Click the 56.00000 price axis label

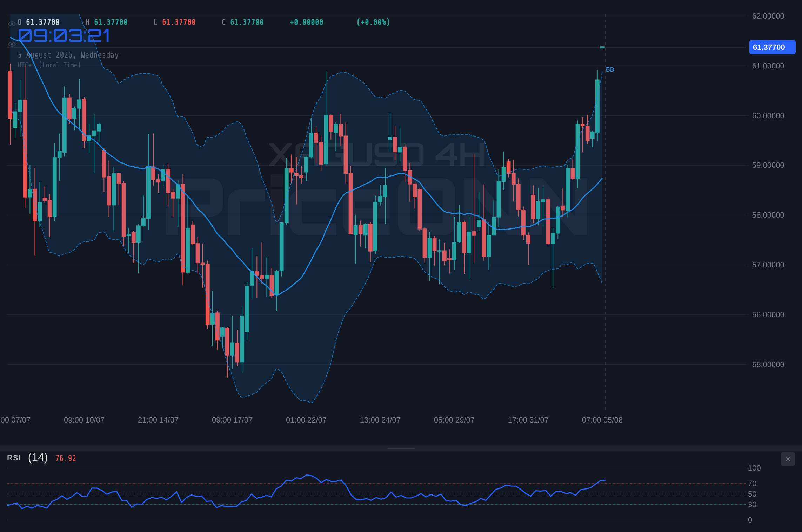768,315
